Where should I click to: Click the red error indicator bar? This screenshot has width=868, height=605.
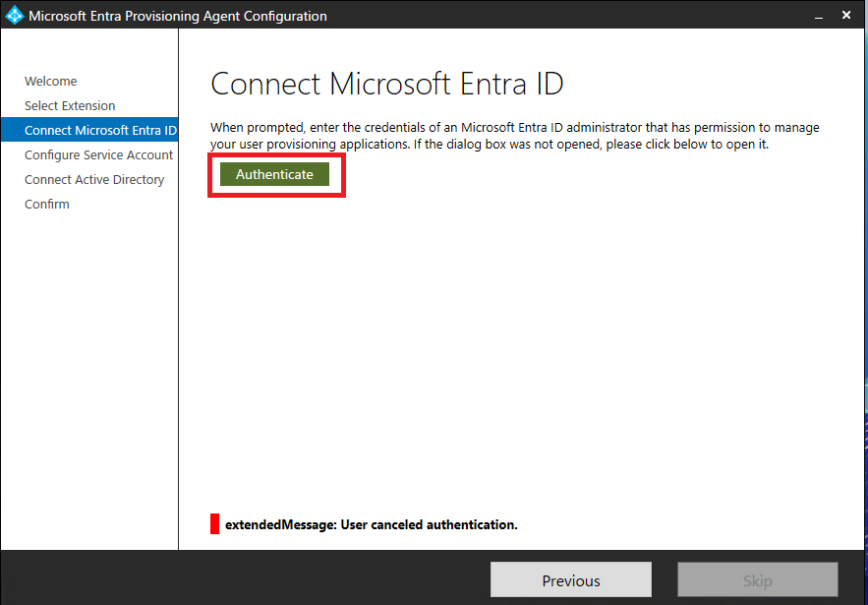(214, 524)
